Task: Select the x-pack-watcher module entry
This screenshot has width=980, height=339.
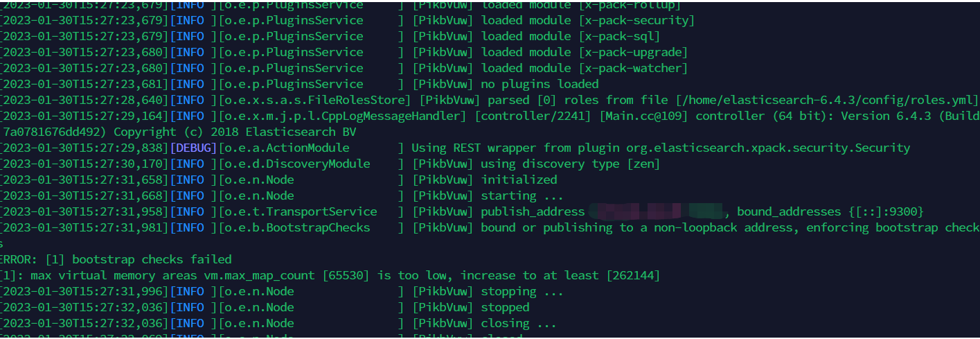Action: [x=633, y=68]
